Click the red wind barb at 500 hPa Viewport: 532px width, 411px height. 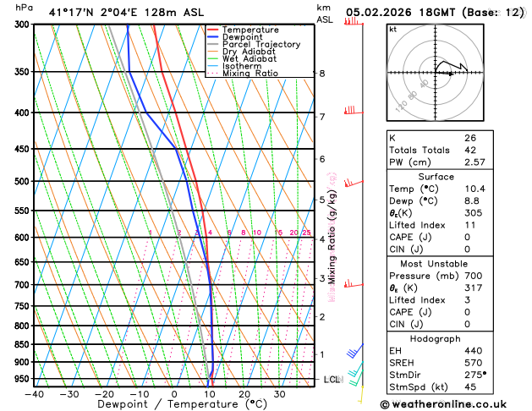pos(354,183)
